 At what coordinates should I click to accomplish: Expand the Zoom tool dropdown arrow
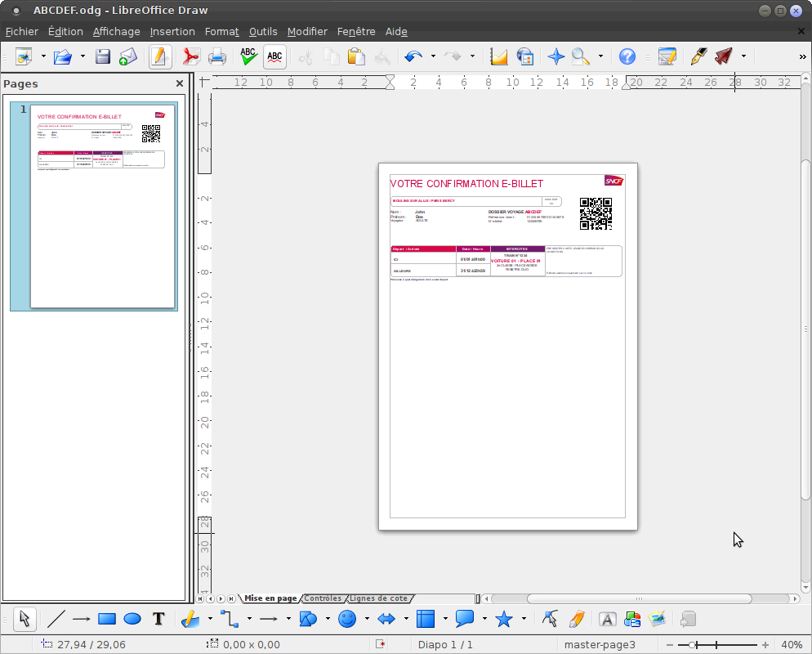point(600,56)
